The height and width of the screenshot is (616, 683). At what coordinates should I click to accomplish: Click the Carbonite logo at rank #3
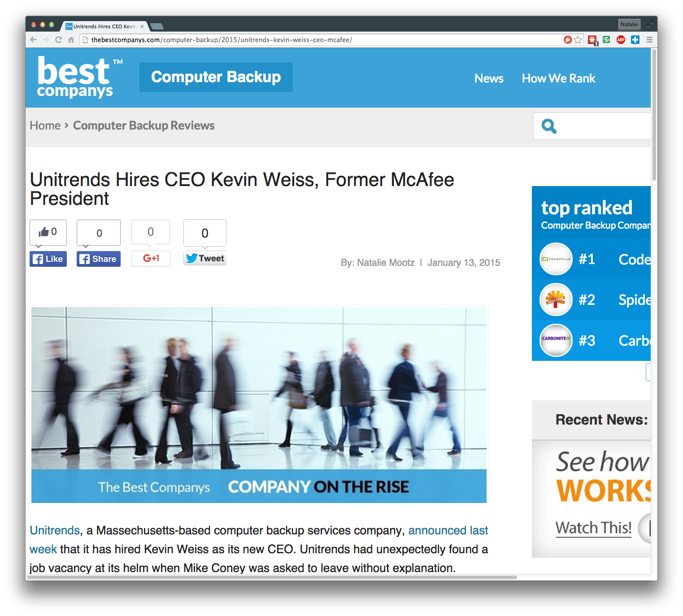tap(556, 340)
